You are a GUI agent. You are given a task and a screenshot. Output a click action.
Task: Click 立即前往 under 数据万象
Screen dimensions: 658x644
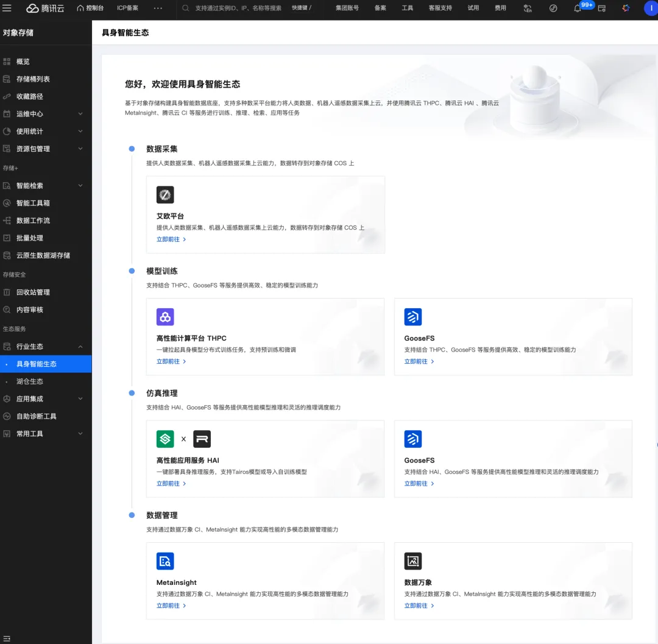pos(419,606)
